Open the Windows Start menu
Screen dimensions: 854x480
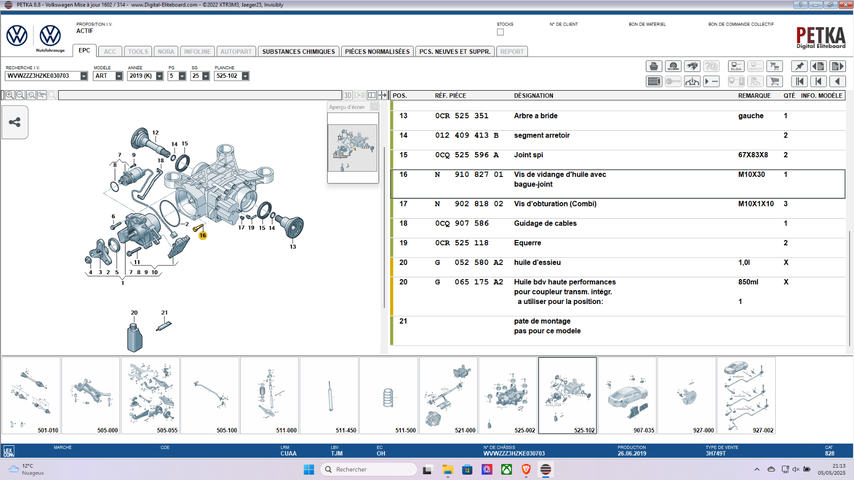pyautogui.click(x=309, y=469)
